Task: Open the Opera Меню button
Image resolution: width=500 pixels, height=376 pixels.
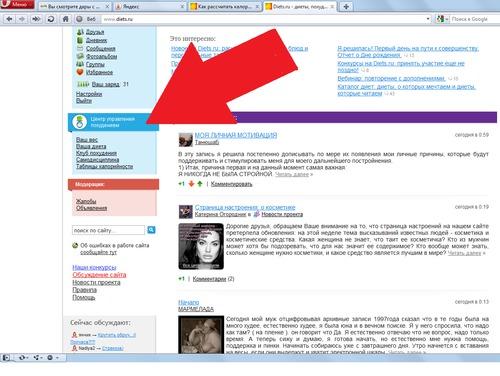Action: point(17,5)
